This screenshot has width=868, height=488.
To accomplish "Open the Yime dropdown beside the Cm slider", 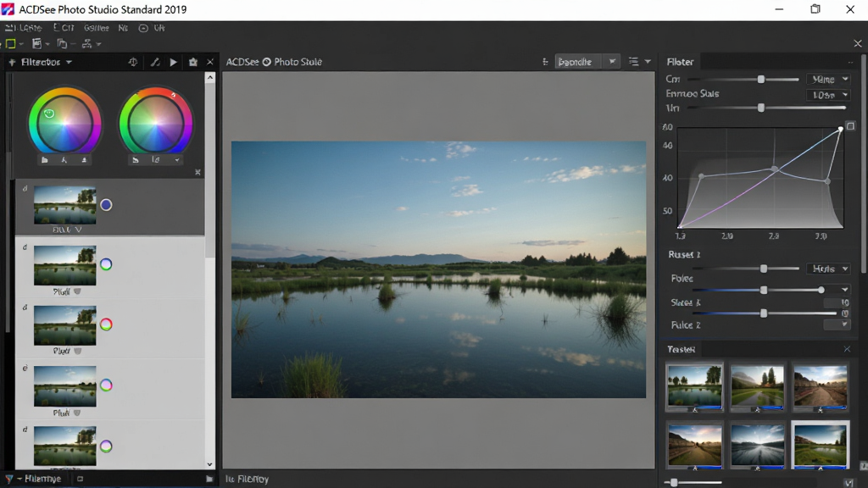I will [828, 79].
